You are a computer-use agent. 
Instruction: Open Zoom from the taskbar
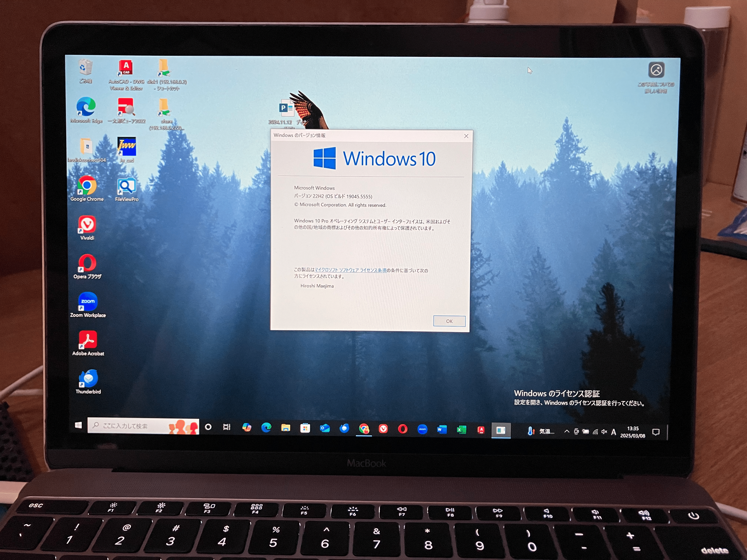pyautogui.click(x=422, y=429)
